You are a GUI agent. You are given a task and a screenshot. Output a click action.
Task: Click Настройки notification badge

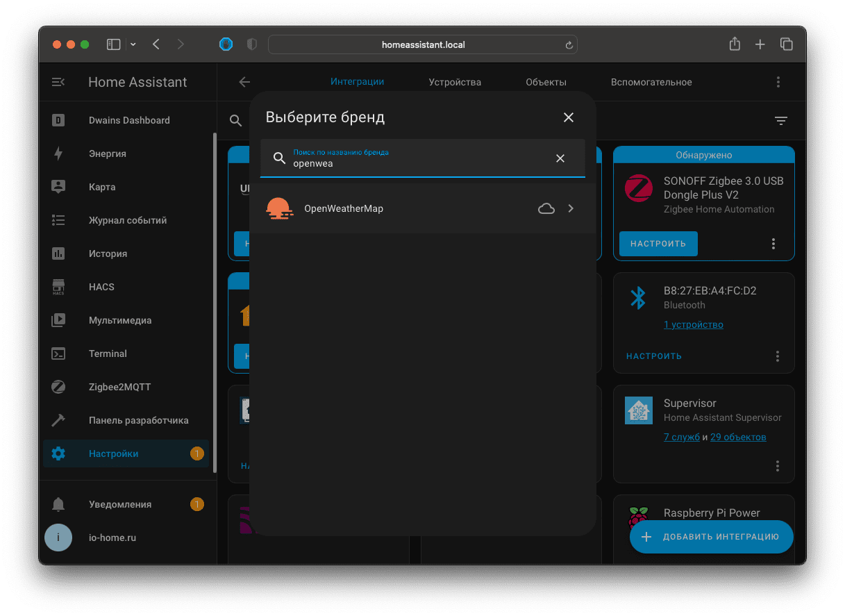point(197,453)
